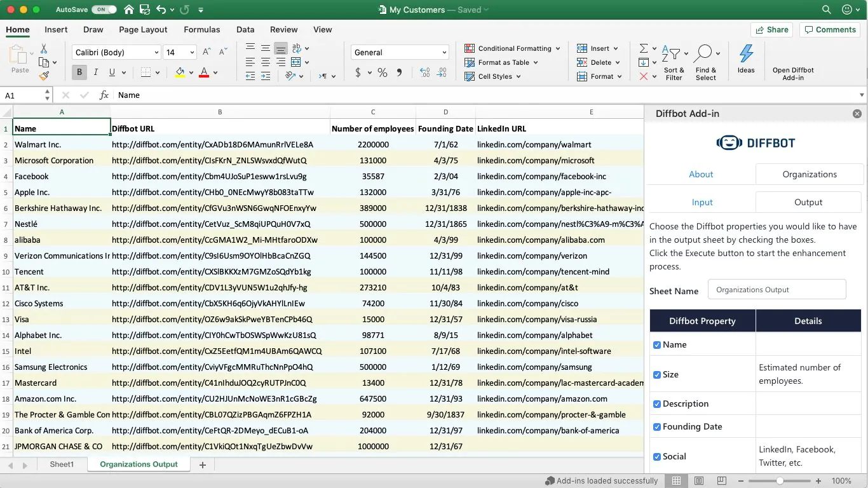Select About tab in Diffbot panel
868x488 pixels.
click(701, 174)
